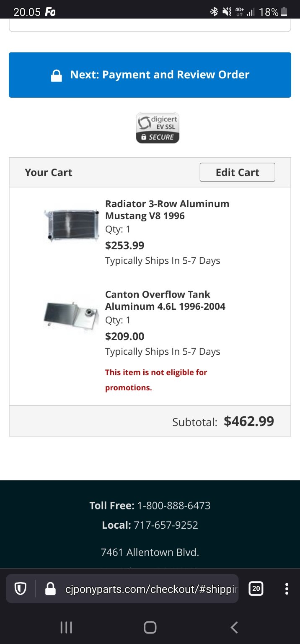Tap the cjponyparts.com URL address bar
Image resolution: width=300 pixels, height=644 pixels.
[x=151, y=589]
